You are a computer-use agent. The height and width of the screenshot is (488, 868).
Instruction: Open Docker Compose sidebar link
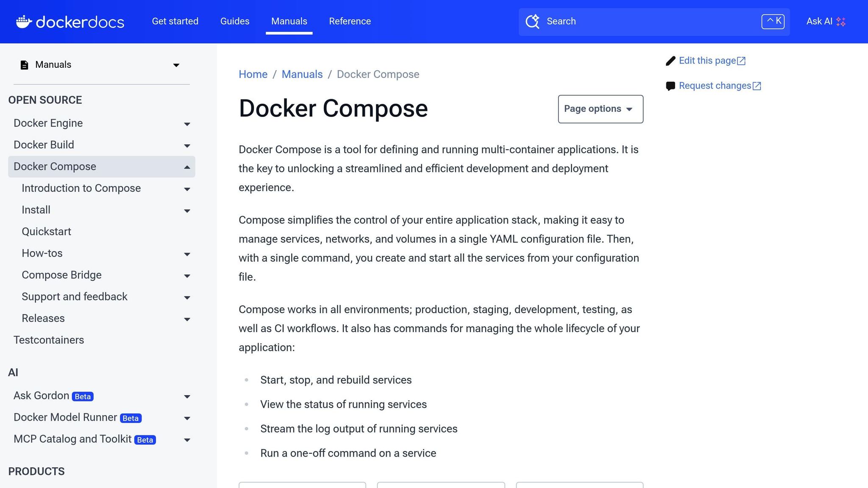(55, 166)
